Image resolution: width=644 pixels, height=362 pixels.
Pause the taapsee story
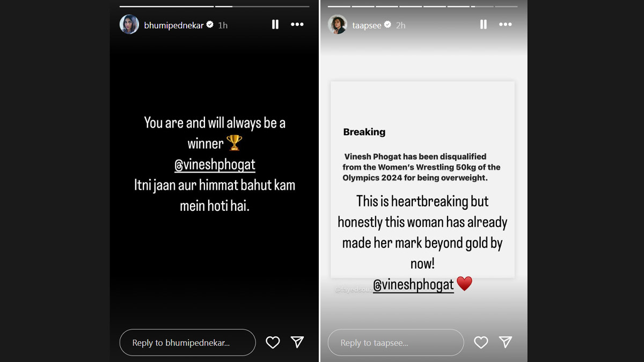coord(484,25)
